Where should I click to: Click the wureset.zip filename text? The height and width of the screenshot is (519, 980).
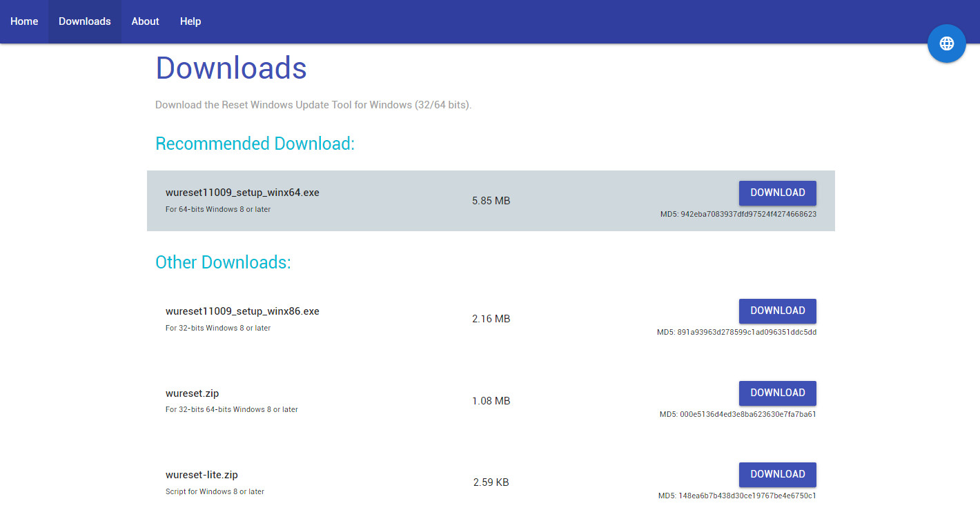[193, 393]
